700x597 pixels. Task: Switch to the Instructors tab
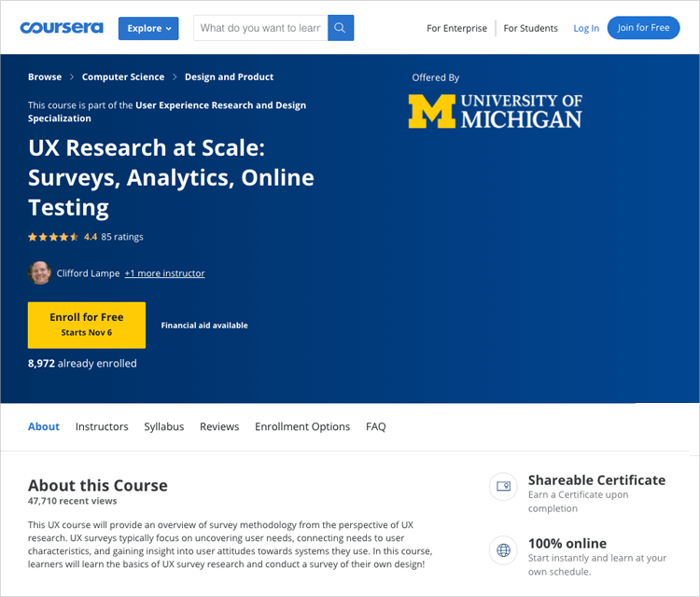102,426
